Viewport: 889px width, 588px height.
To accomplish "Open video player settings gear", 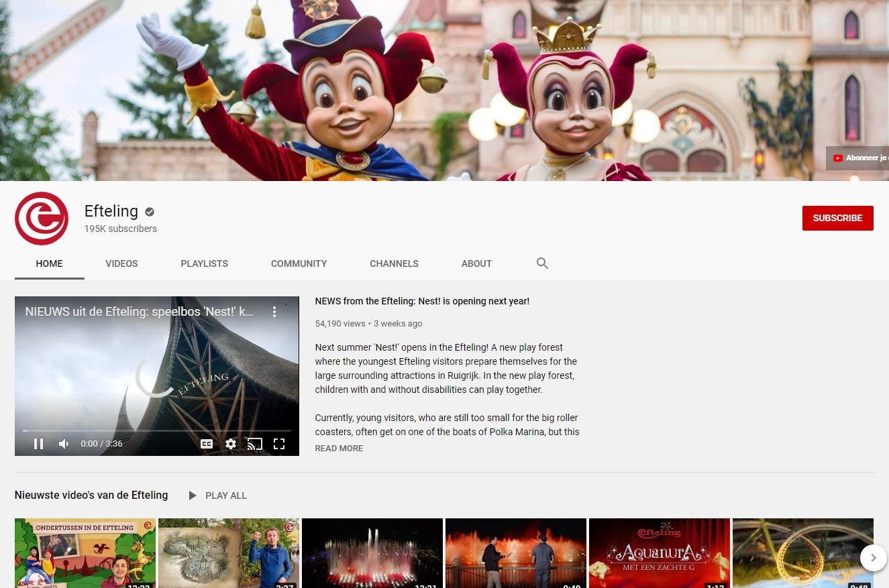I will coord(231,444).
